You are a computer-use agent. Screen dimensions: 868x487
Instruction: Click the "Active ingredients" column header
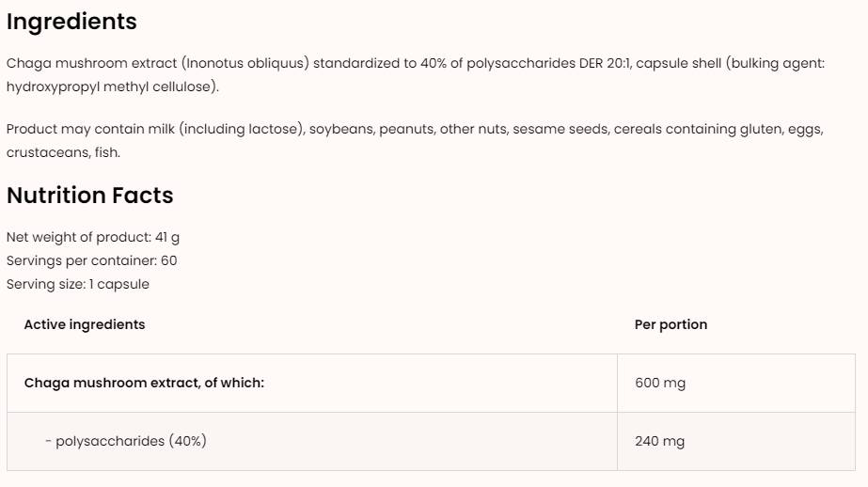(x=85, y=324)
